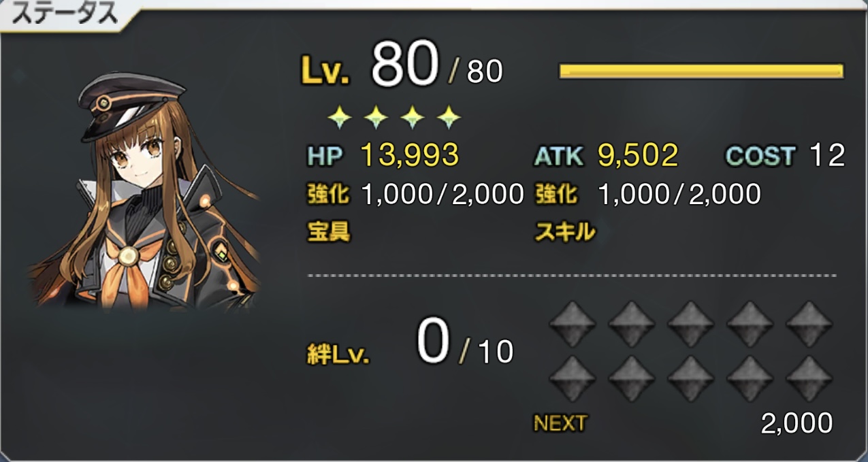868x462 pixels.
Task: Click the COST 12 indicator
Action: (x=785, y=156)
